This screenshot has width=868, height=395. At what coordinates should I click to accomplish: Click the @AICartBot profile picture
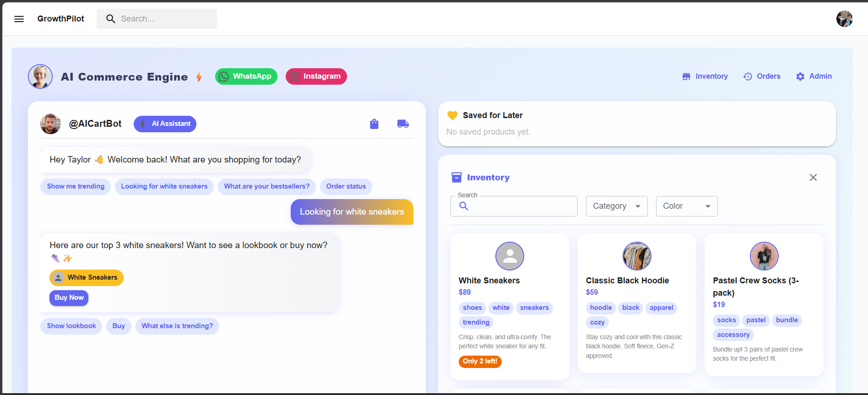(50, 124)
